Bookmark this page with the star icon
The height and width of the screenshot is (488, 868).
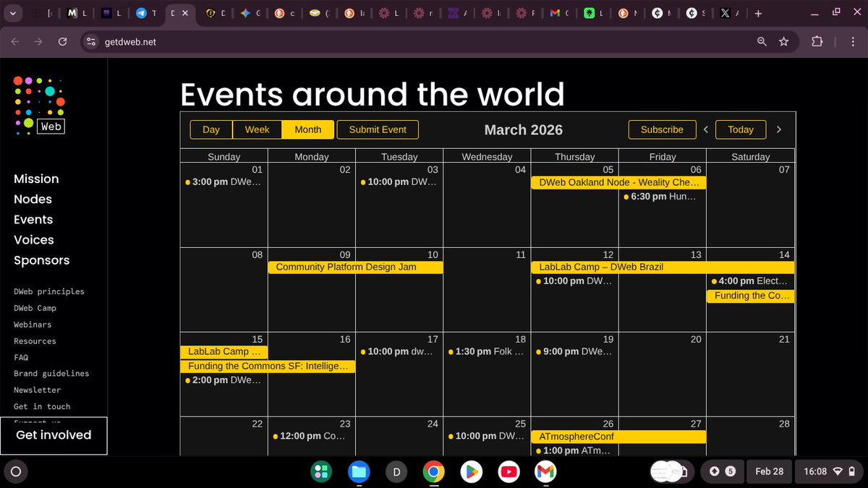783,42
